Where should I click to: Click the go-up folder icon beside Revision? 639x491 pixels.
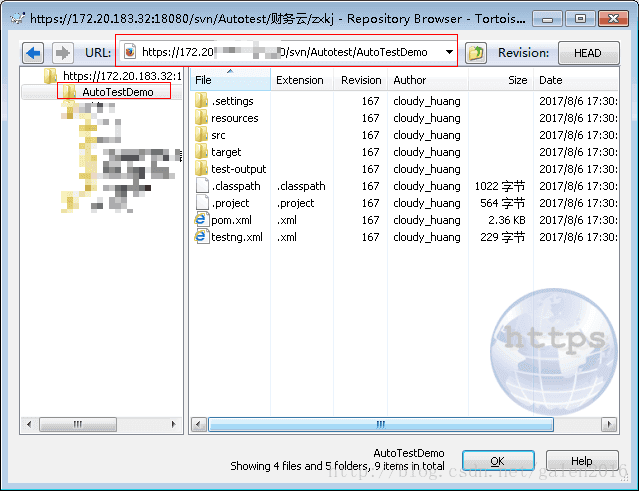point(476,53)
